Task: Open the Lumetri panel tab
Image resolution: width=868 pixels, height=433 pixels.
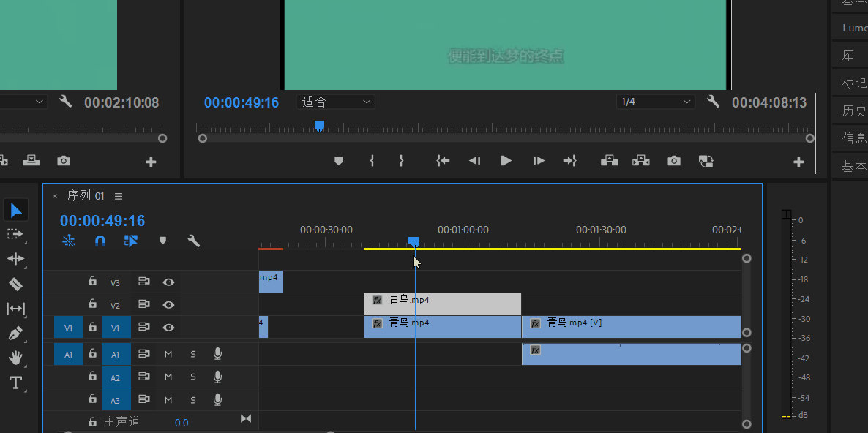Action: click(x=850, y=28)
